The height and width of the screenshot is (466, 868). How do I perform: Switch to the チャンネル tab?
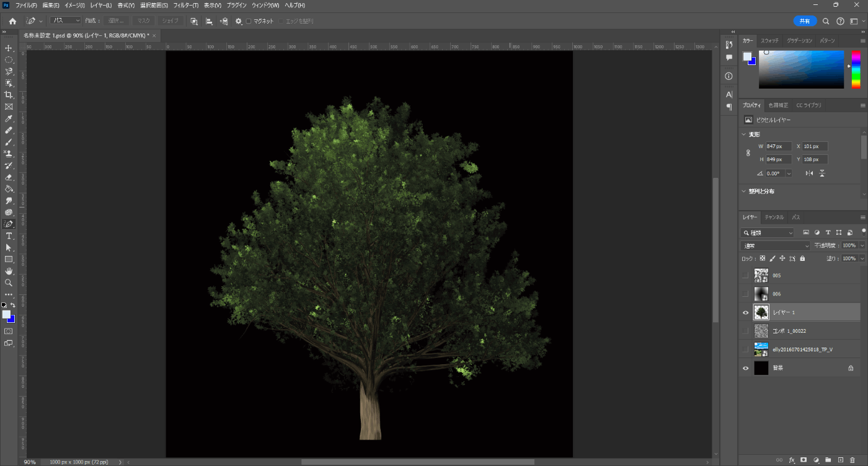tap(774, 218)
